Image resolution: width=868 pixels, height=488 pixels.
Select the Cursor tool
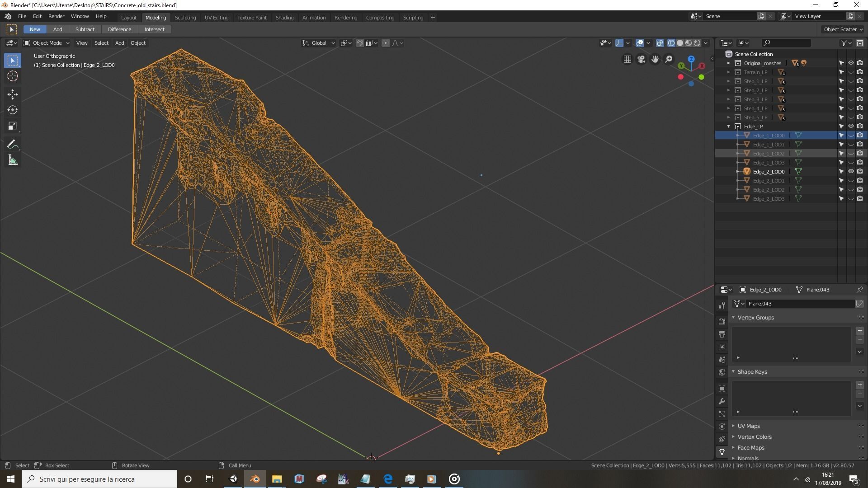(13, 76)
